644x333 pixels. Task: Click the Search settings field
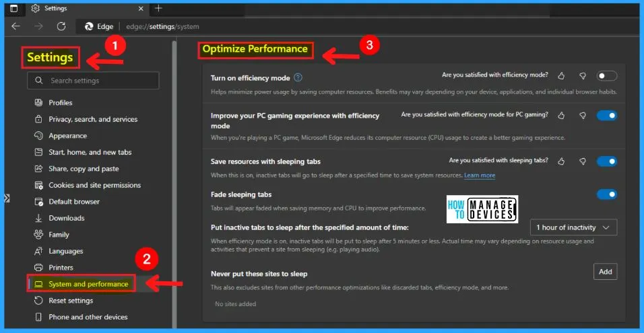point(93,81)
